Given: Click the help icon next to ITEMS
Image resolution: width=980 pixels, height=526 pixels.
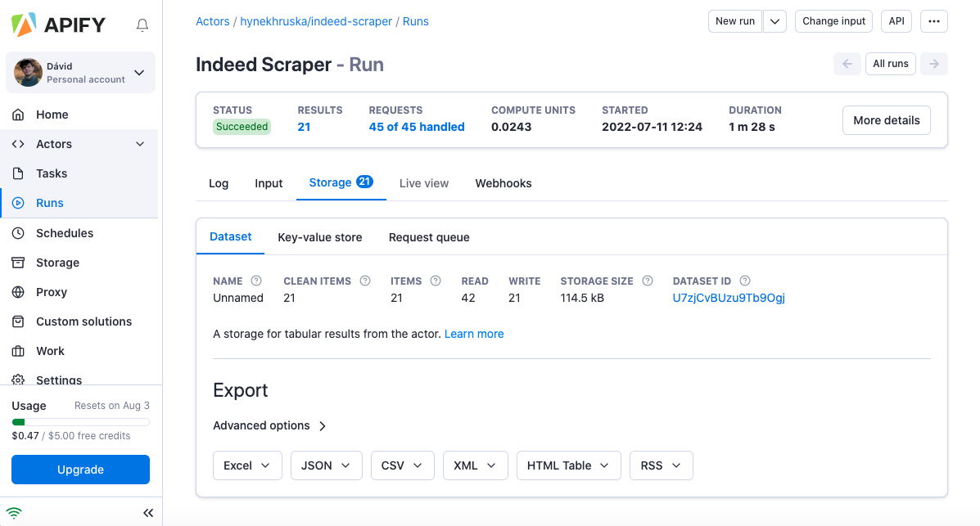Looking at the screenshot, I should pos(436,281).
